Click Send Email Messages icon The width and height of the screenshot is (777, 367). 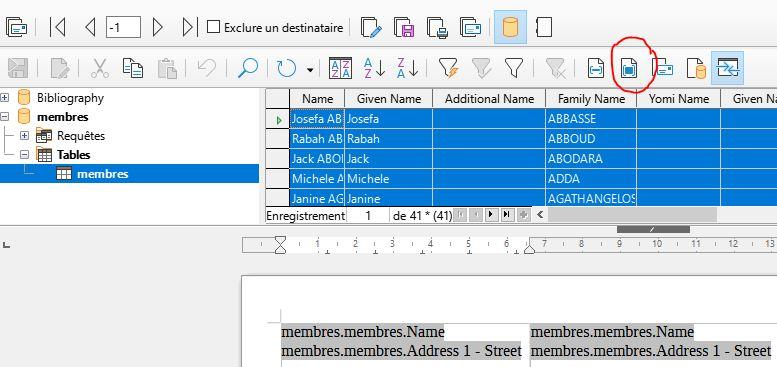pos(470,27)
